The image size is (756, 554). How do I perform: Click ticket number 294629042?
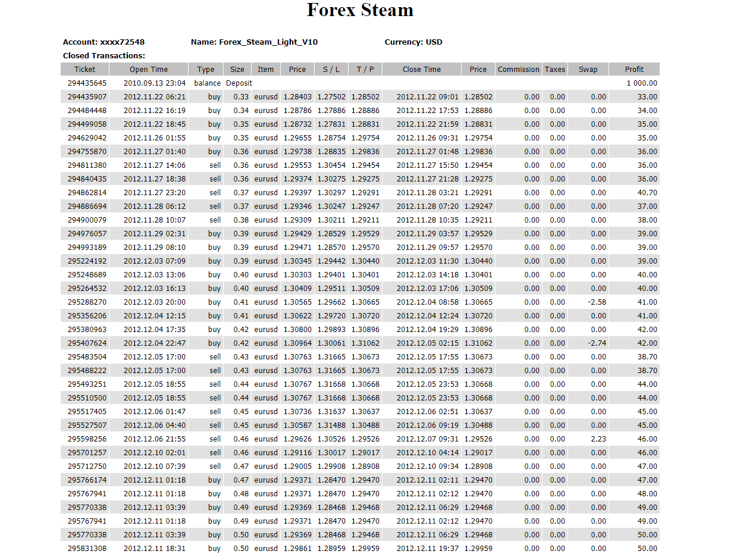87,138
